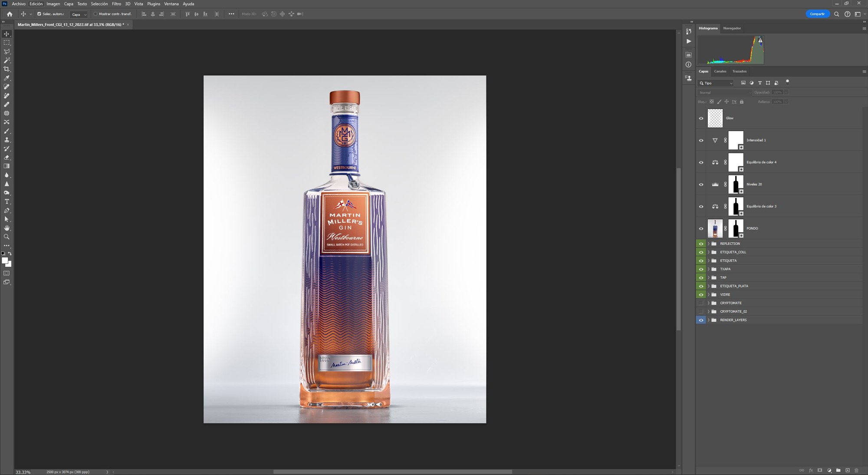
Task: Select the Gradient tool
Action: pyautogui.click(x=7, y=166)
